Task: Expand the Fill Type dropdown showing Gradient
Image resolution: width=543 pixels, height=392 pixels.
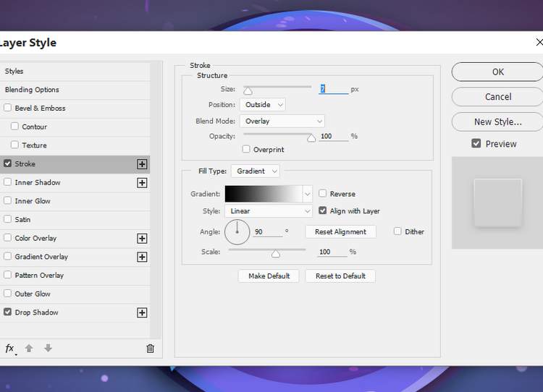Action: coord(255,171)
